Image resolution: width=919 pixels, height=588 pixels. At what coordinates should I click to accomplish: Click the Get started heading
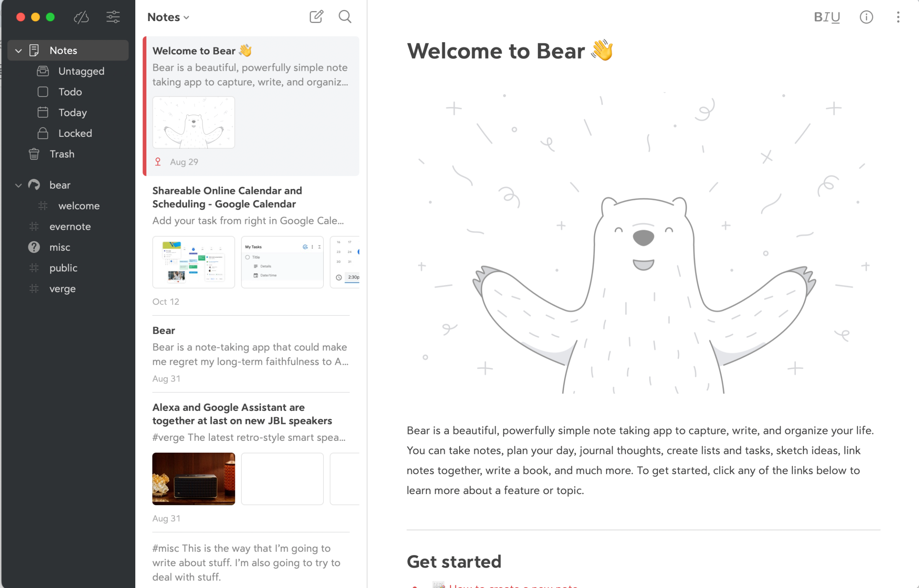point(454,561)
